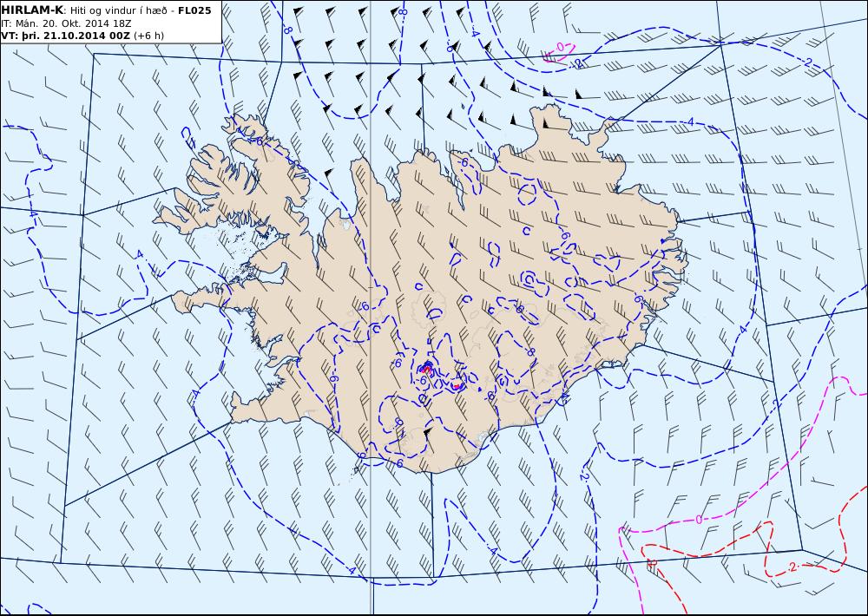This screenshot has height=616, width=868.
Task: Click the red '2' isotherm label
Action: [x=792, y=567]
